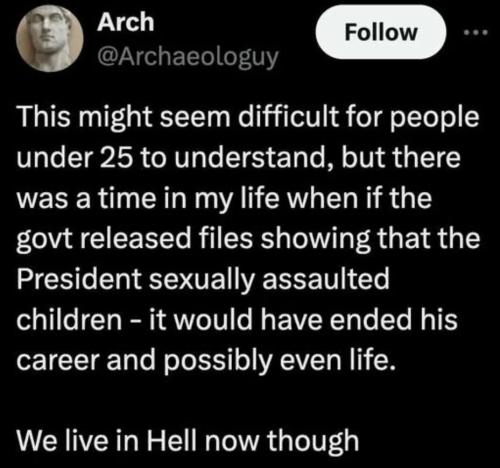Click Arch's statue profile avatar
This screenshot has width=500, height=468.
(50, 38)
